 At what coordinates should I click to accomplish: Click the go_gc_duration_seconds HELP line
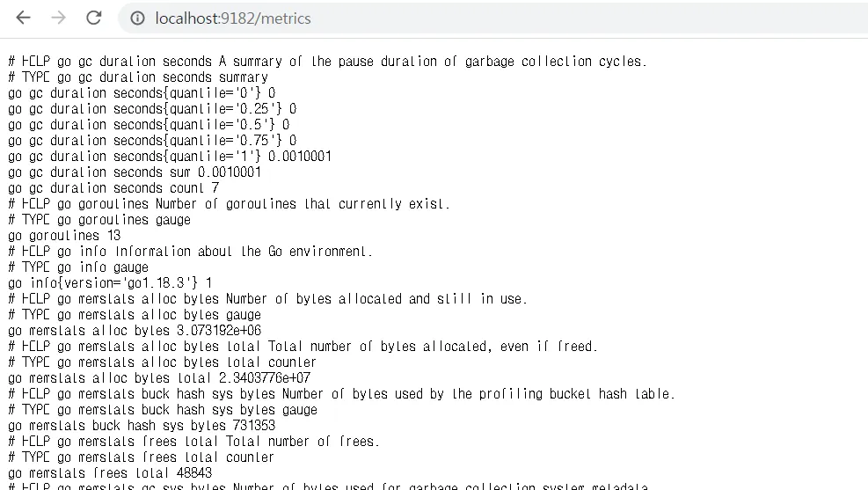[x=327, y=62]
